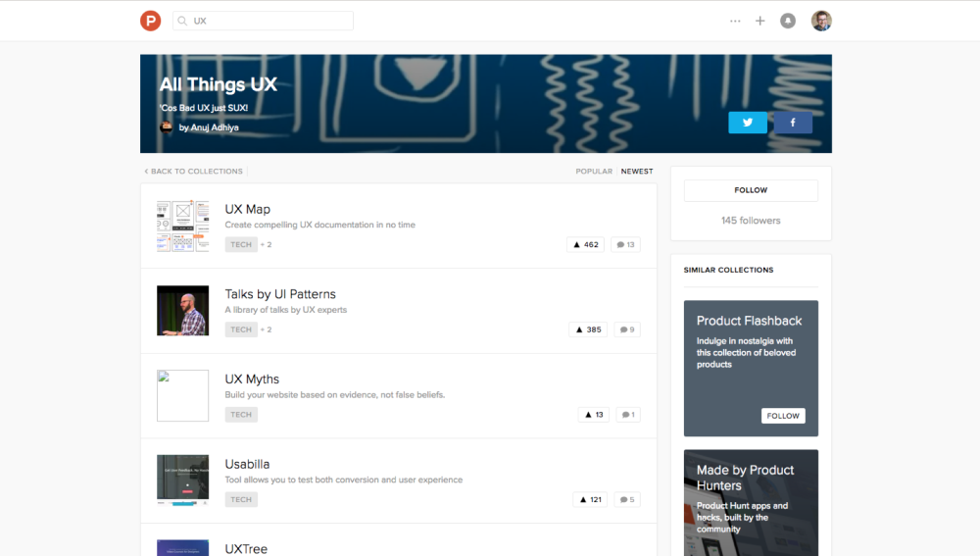
Task: Click the TECH tag on UX Map
Action: click(x=241, y=244)
